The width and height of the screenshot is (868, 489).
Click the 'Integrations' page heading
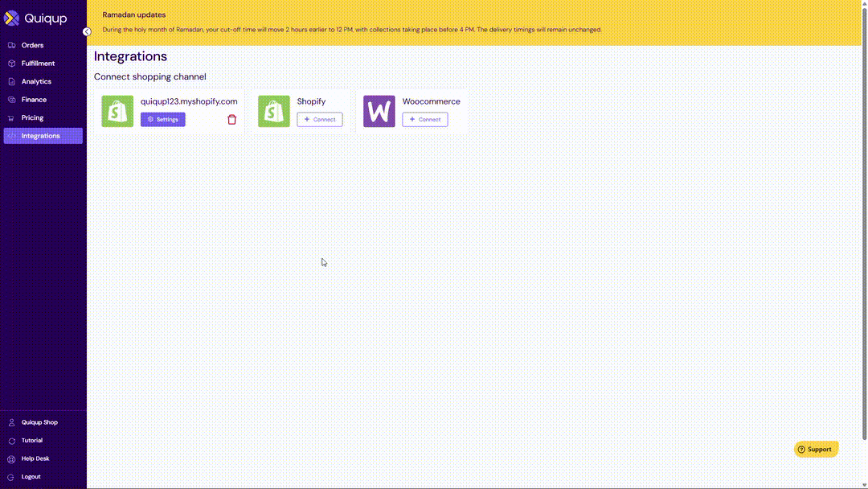(x=131, y=56)
